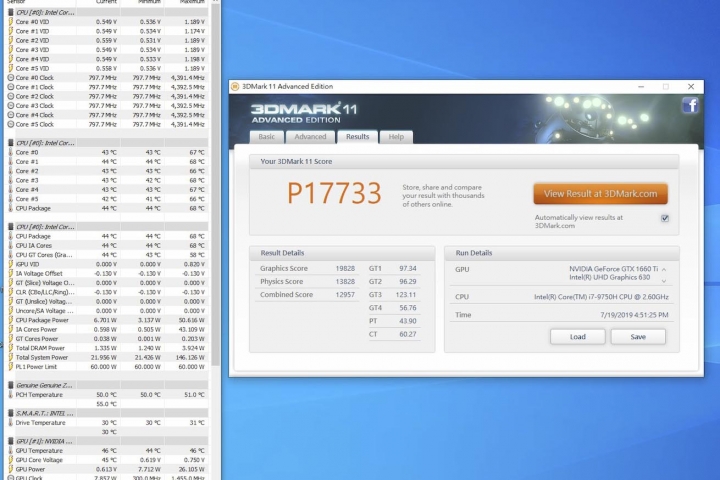Click the CLR (CBo/LLC/Ring) sensor row
720x480 pixels.
pyautogui.click(x=108, y=292)
